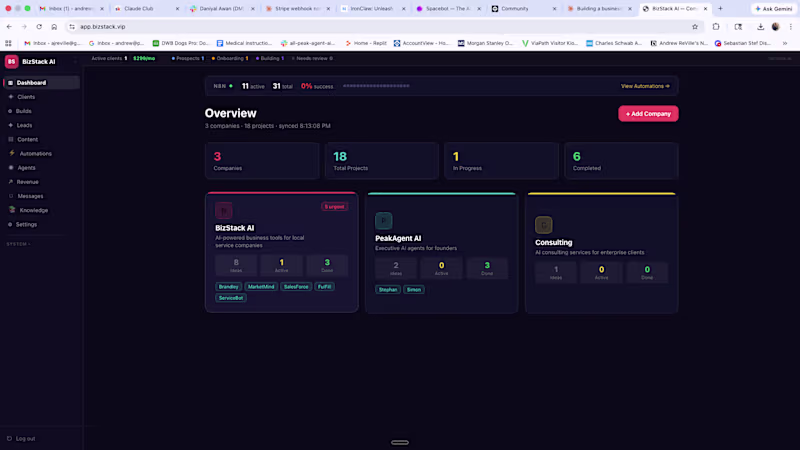The height and width of the screenshot is (450, 800).
Task: Click the browser reload icon
Action: tap(39, 27)
